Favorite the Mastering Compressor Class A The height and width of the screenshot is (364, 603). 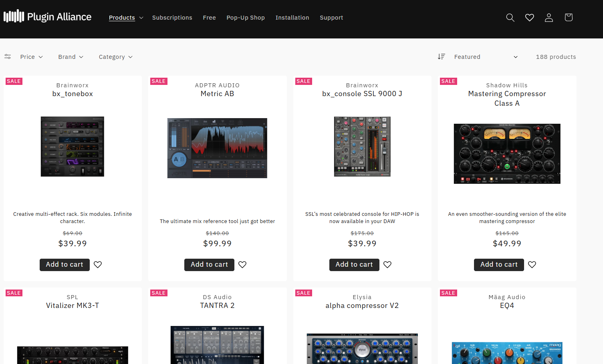pyautogui.click(x=532, y=265)
